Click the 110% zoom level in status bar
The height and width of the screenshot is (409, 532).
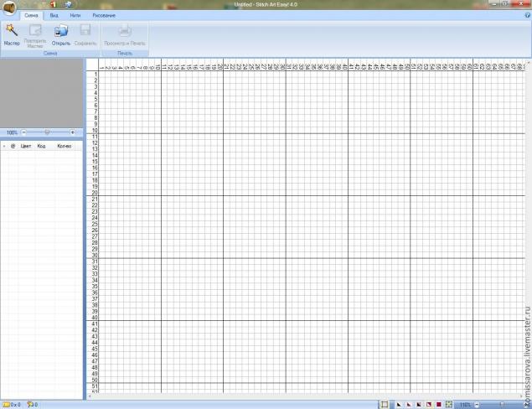coord(465,405)
